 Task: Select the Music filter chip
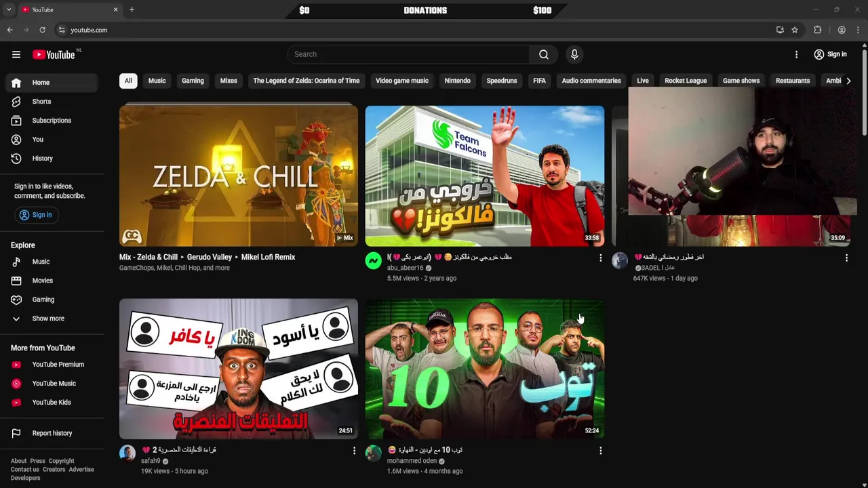click(157, 81)
